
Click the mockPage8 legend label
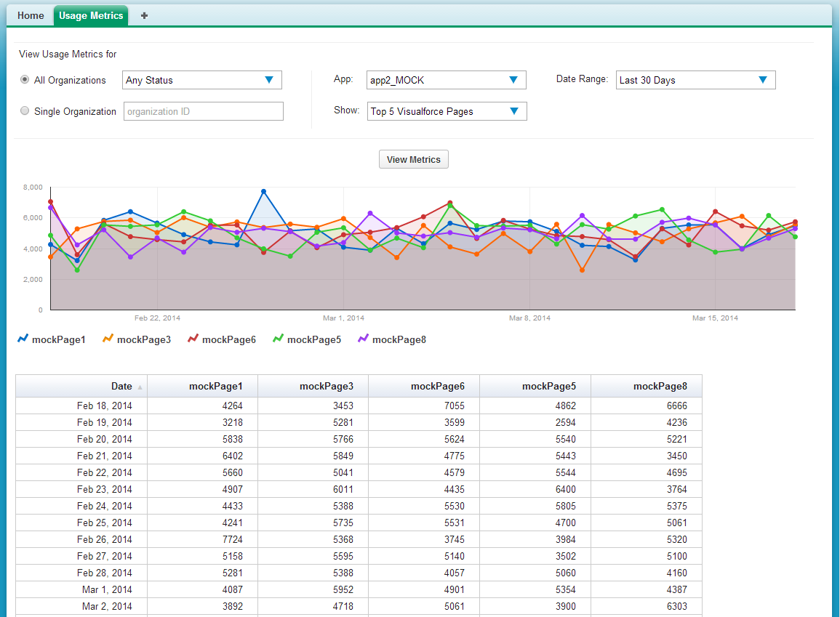point(400,340)
